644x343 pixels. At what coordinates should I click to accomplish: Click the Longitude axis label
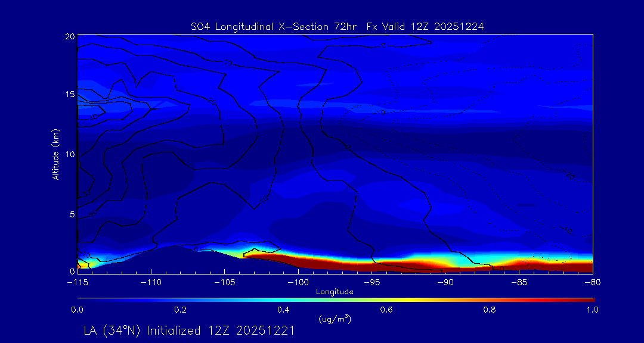click(335, 292)
